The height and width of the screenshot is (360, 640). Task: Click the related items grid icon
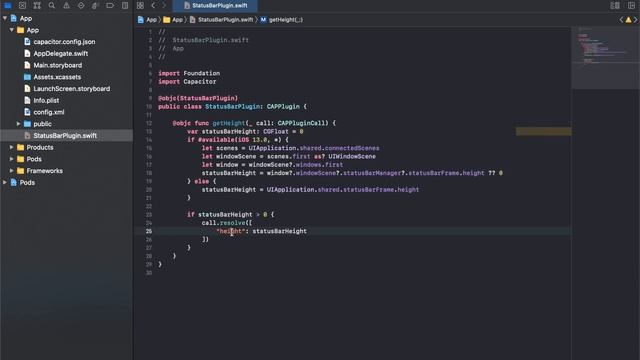(140, 5)
